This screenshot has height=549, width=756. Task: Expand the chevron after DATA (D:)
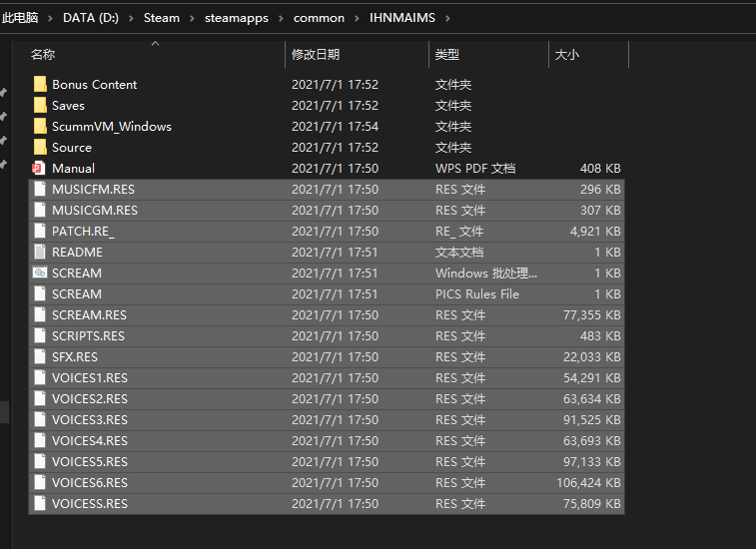[131, 18]
